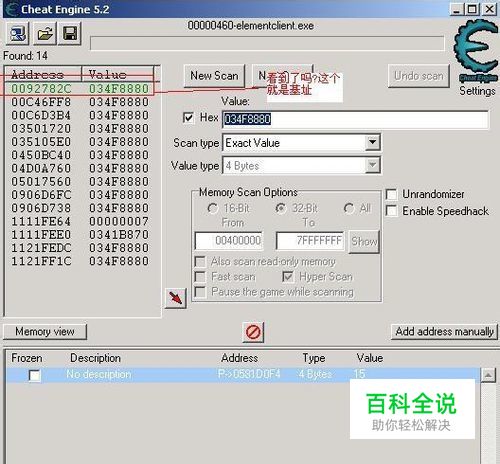Click the red clear address list icon
Viewport: 500px width, 464px height.
click(253, 332)
